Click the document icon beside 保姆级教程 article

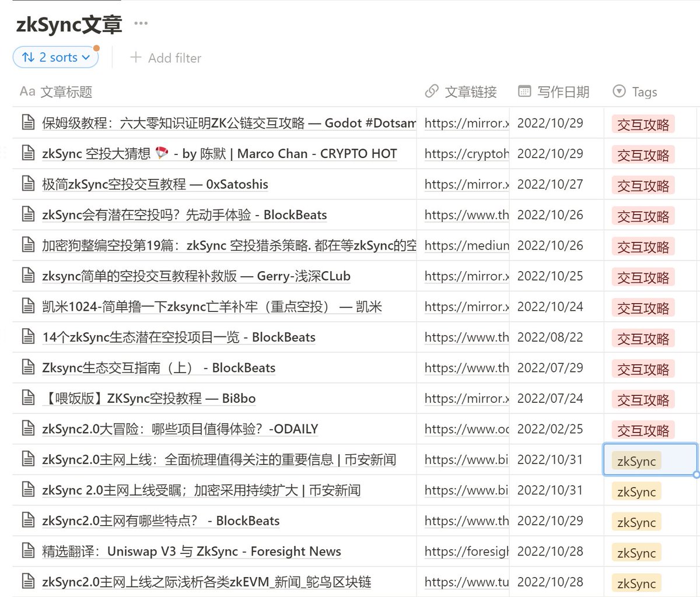click(29, 123)
